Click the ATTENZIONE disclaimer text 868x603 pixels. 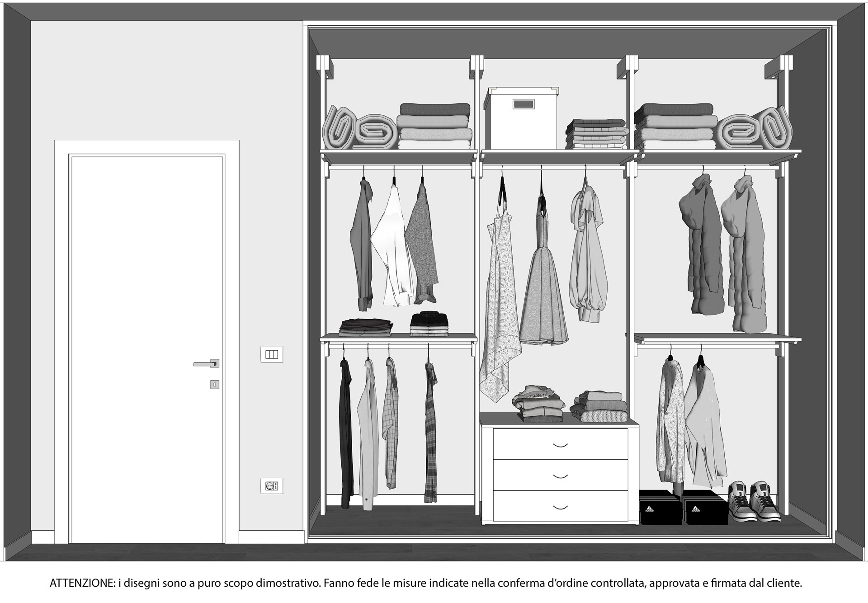[x=425, y=583]
